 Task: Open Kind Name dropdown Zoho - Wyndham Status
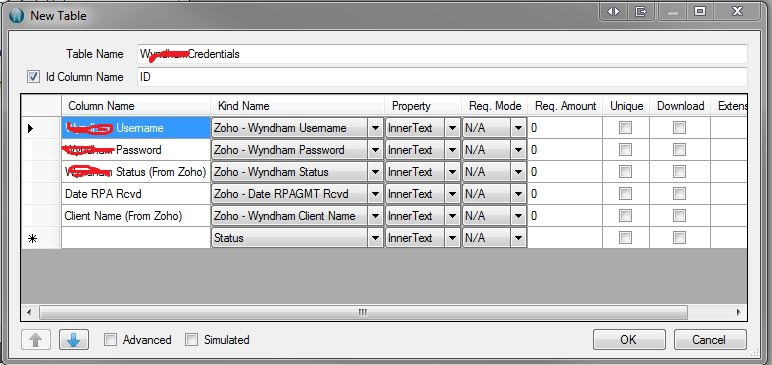[376, 172]
